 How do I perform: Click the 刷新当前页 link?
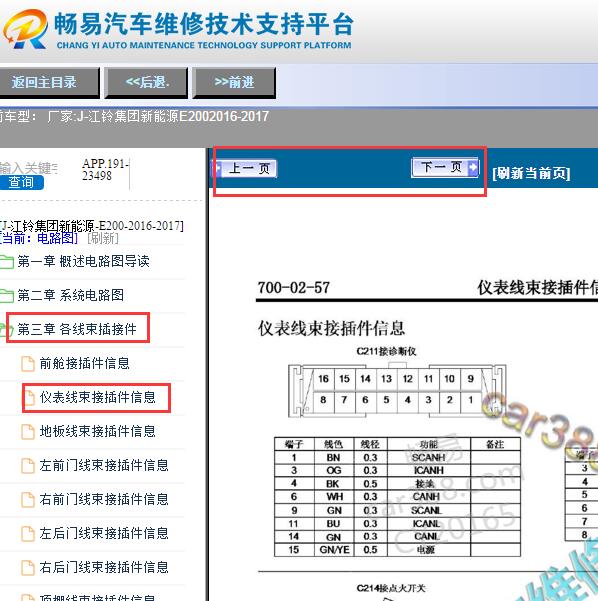click(531, 173)
